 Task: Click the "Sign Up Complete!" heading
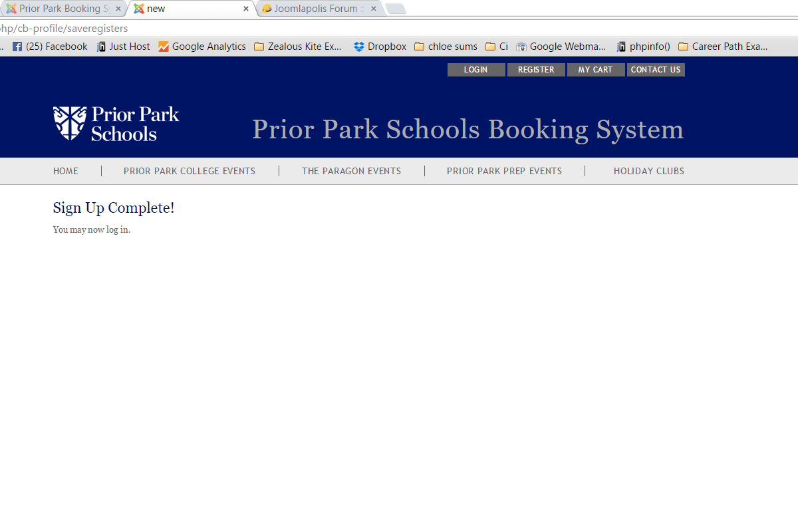click(114, 208)
